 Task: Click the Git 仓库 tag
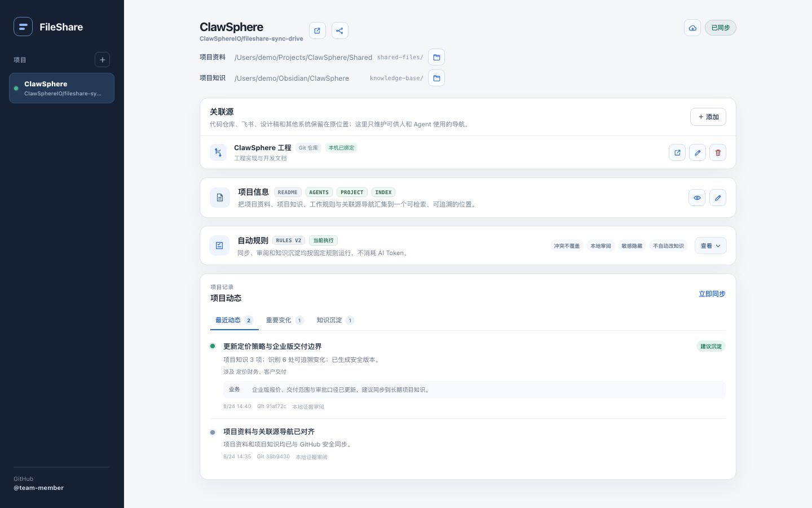308,148
